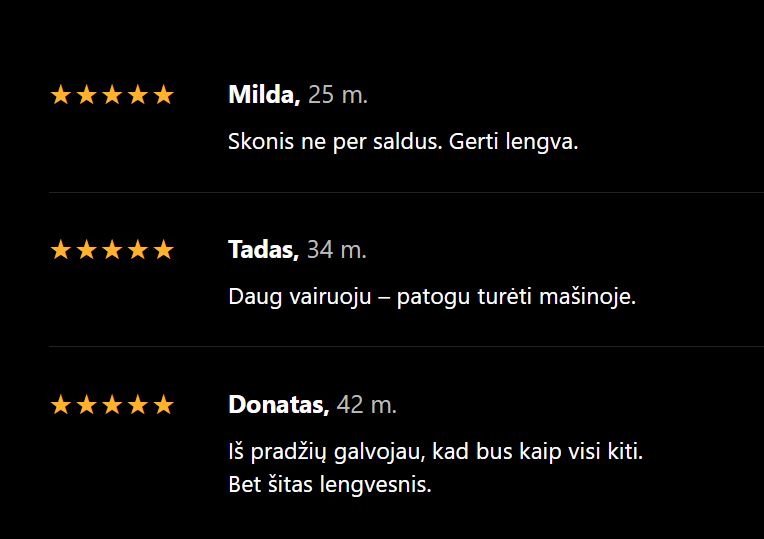
Task: Click review line 'Iš pradžių galvojau'
Action: [x=435, y=452]
